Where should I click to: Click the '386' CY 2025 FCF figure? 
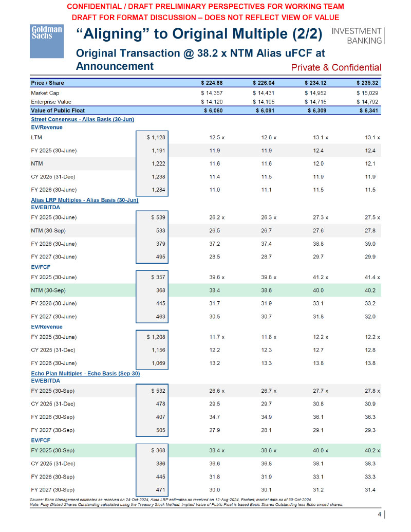point(161,464)
